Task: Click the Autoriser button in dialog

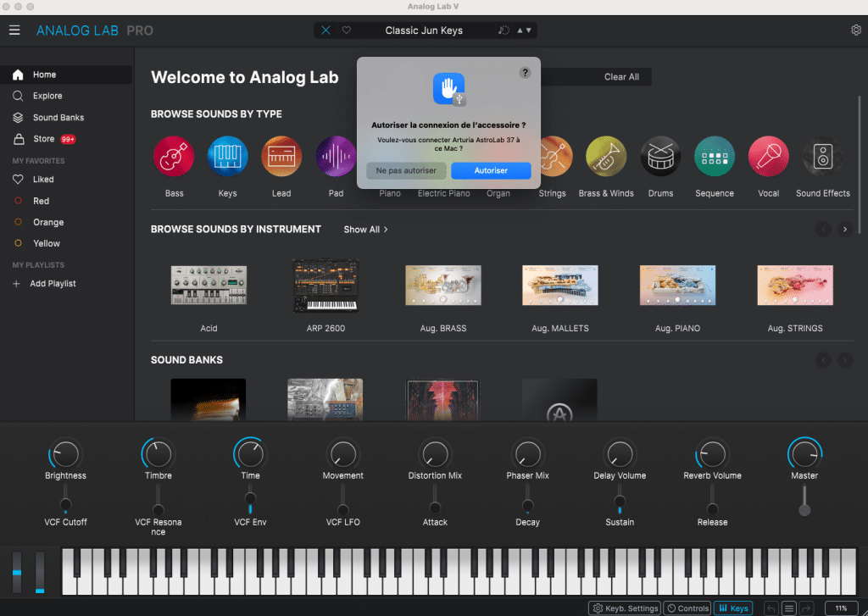Action: pos(491,171)
